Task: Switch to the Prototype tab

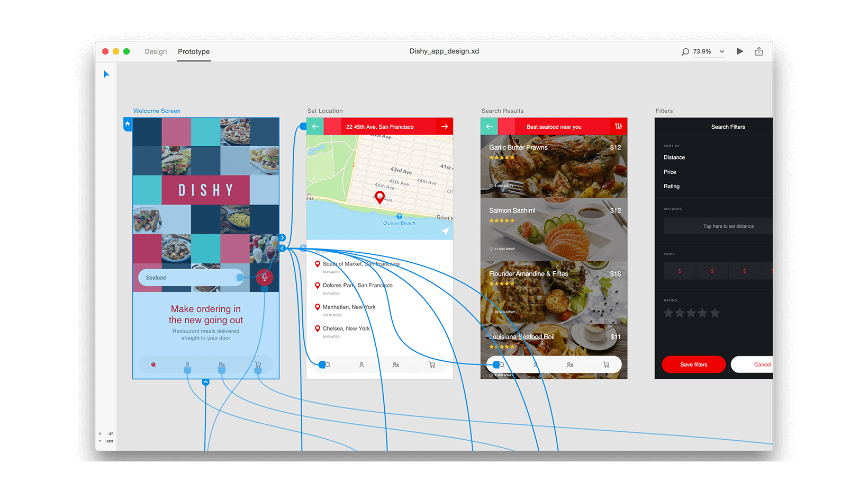Action: 194,51
